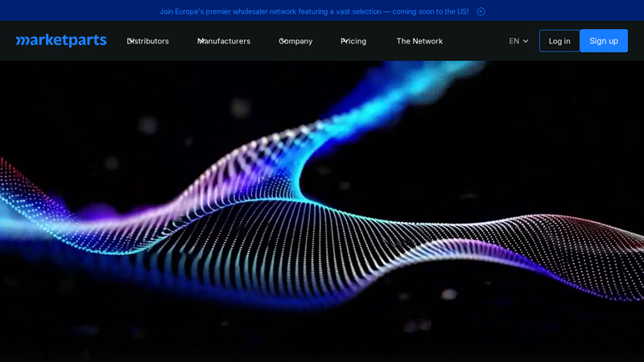The width and height of the screenshot is (644, 362).
Task: Click the glowing particle wave animation
Action: [x=322, y=217]
